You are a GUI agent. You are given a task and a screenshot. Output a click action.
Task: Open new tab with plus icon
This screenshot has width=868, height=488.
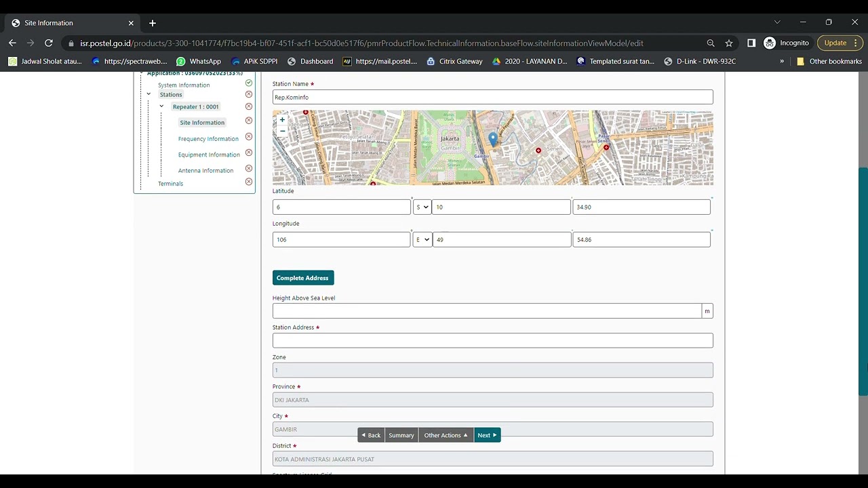tap(153, 23)
